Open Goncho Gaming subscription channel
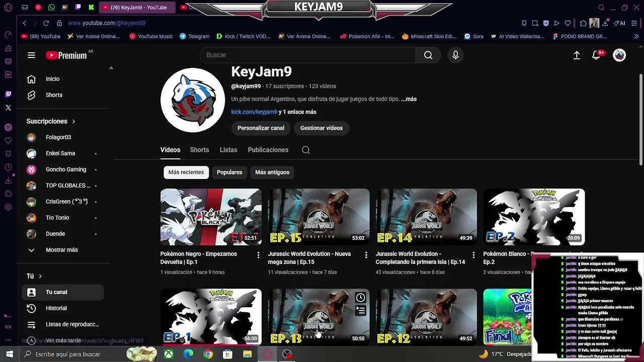Viewport: 644px width, 362px height. click(x=63, y=169)
